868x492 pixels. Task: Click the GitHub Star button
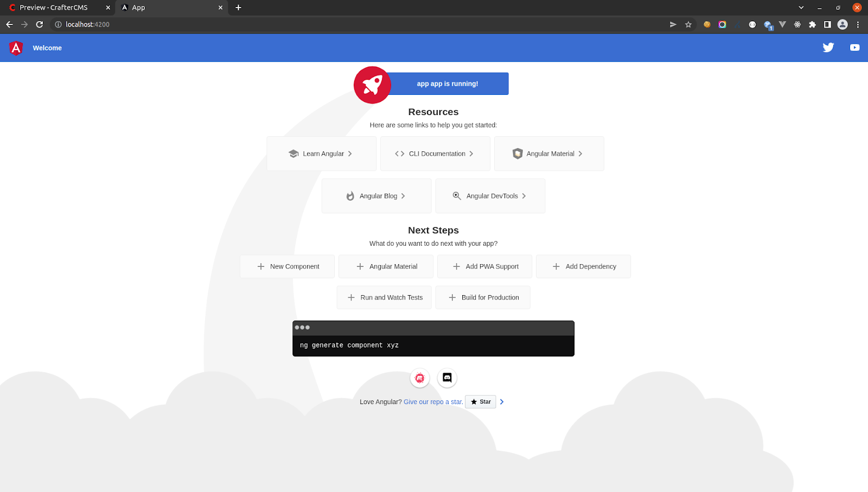(481, 402)
